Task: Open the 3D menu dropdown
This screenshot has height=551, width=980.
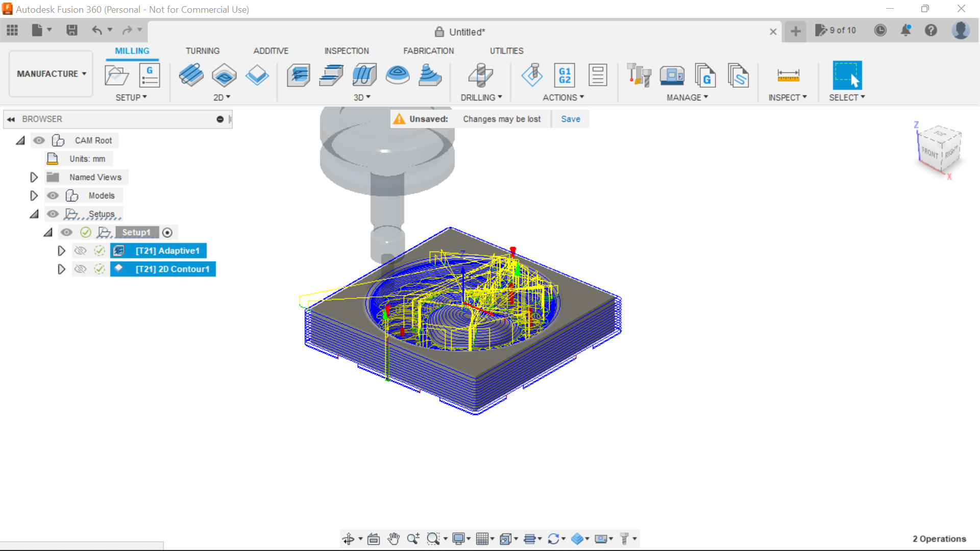Action: (x=362, y=97)
